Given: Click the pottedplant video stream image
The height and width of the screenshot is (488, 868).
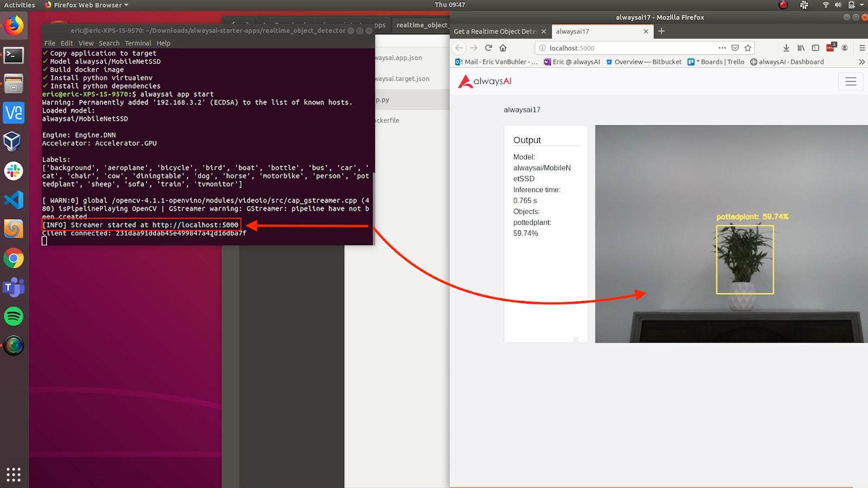Looking at the screenshot, I should tap(731, 234).
